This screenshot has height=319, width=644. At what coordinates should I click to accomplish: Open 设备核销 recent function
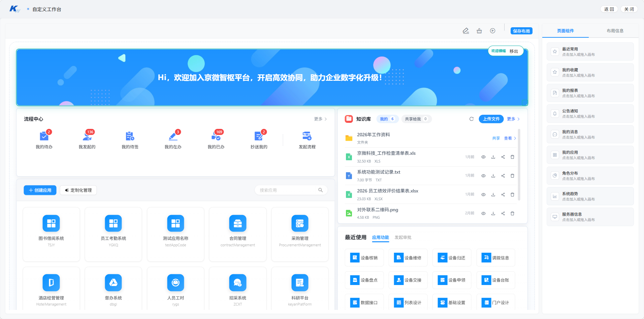[x=364, y=258]
